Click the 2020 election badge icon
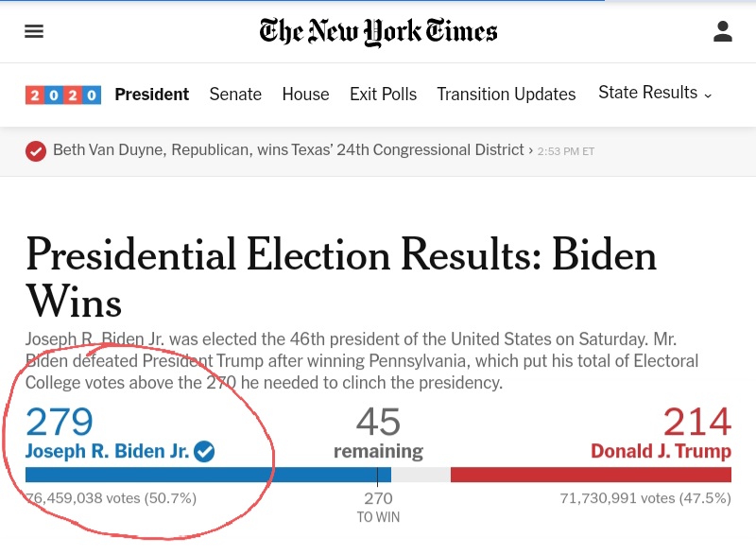 pos(63,95)
